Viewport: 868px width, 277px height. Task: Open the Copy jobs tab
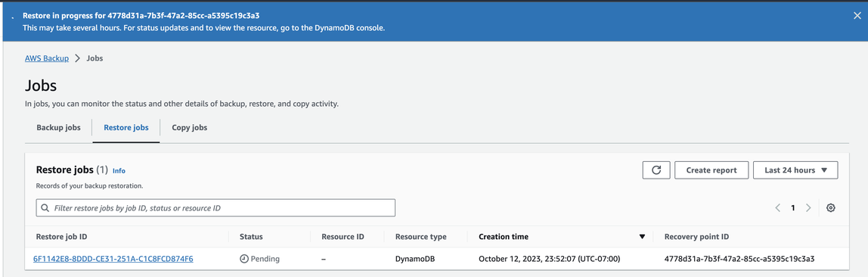[x=190, y=127]
